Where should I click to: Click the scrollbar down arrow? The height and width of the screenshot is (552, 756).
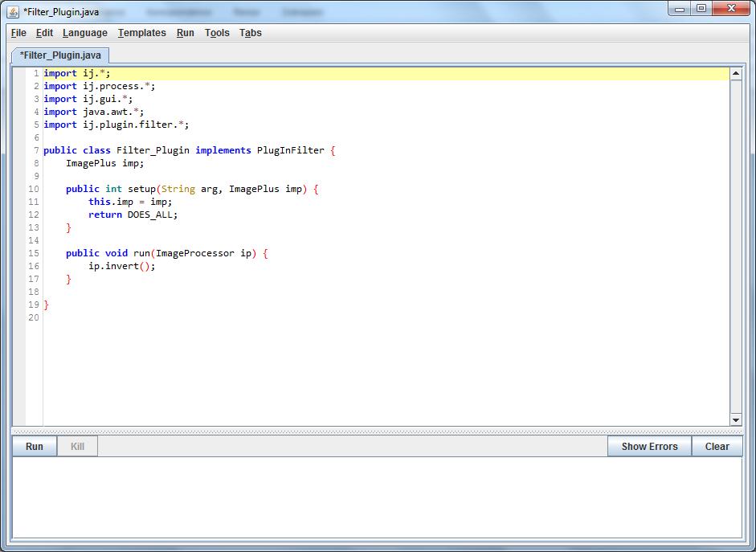[x=736, y=420]
